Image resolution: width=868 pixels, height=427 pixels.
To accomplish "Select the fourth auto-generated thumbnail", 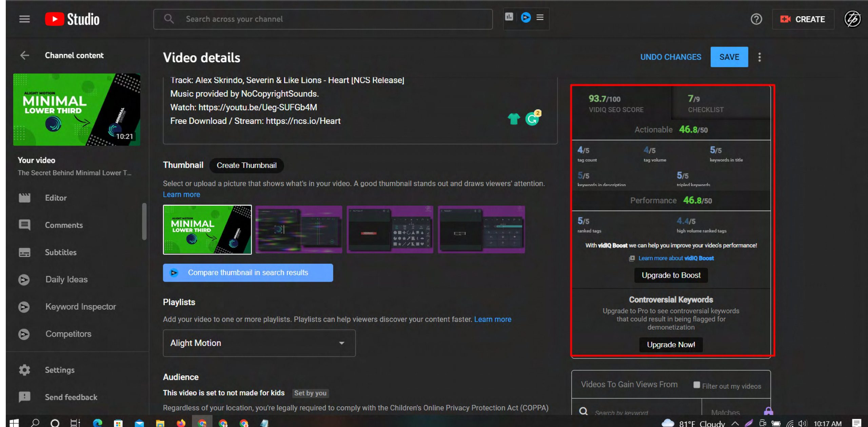I will [481, 230].
